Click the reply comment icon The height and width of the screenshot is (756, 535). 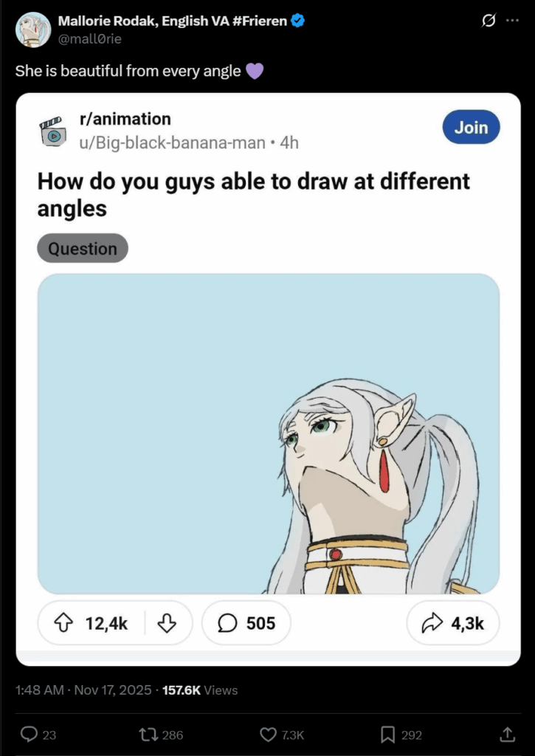[x=30, y=734]
